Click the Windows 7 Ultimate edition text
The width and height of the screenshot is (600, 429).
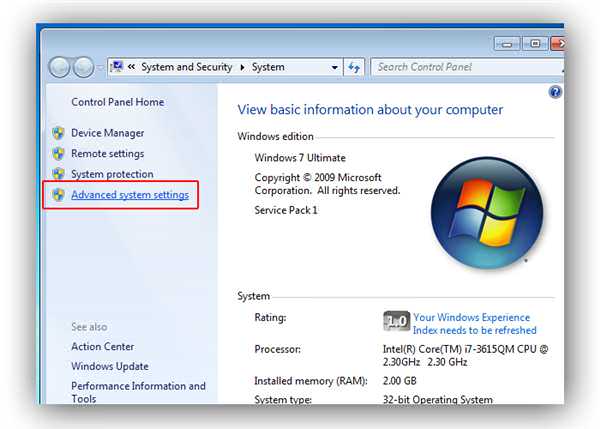click(x=300, y=158)
